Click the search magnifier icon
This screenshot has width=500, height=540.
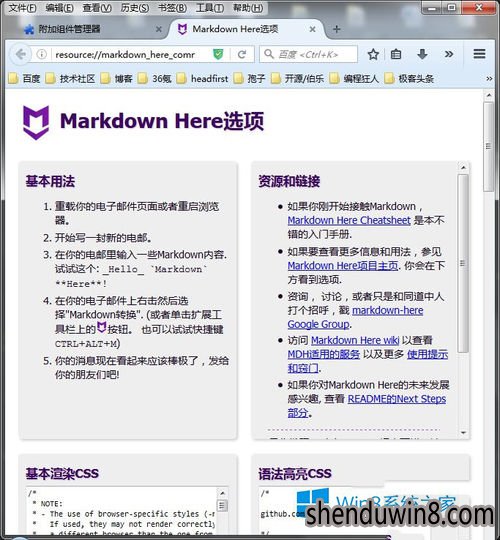pyautogui.click(x=269, y=54)
